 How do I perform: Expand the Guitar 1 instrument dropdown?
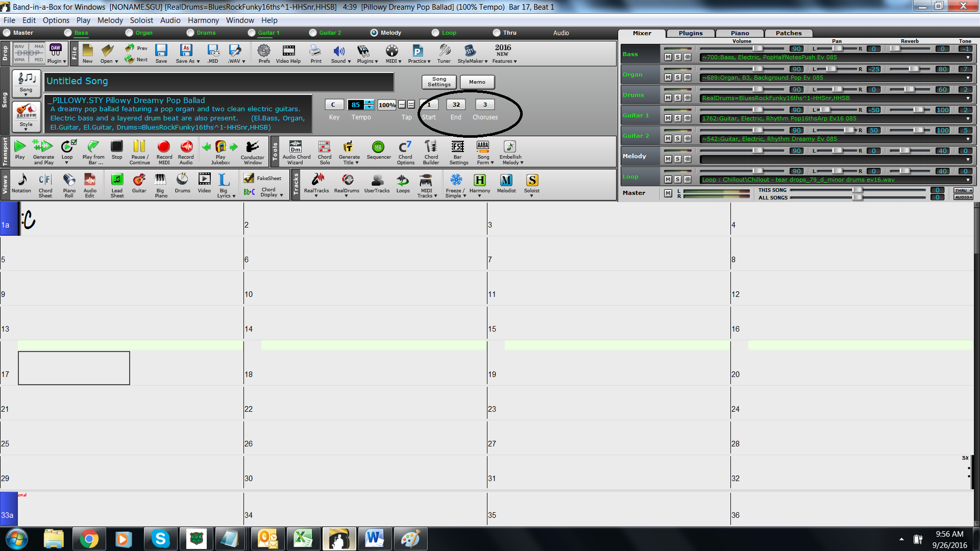(x=968, y=118)
